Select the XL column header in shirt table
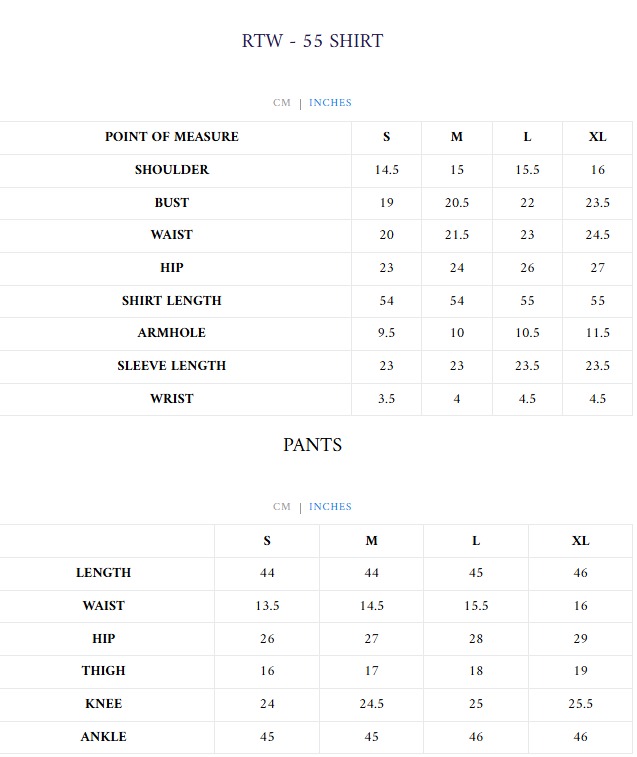Image resolution: width=637 pixels, height=757 pixels. tap(597, 137)
